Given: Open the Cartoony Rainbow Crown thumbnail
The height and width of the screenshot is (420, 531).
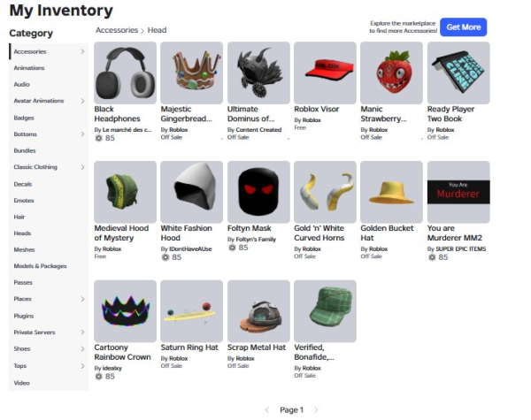Looking at the screenshot, I should pos(125,311).
